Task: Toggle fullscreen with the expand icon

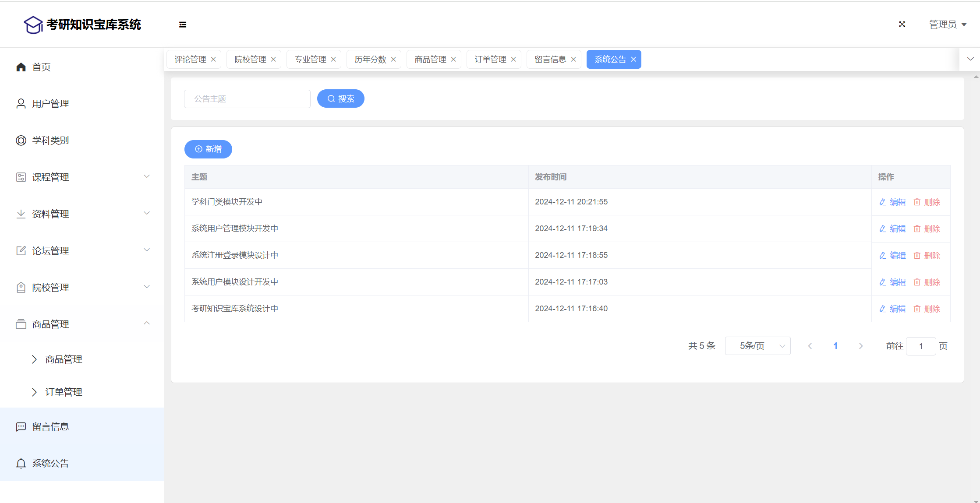Action: point(902,25)
